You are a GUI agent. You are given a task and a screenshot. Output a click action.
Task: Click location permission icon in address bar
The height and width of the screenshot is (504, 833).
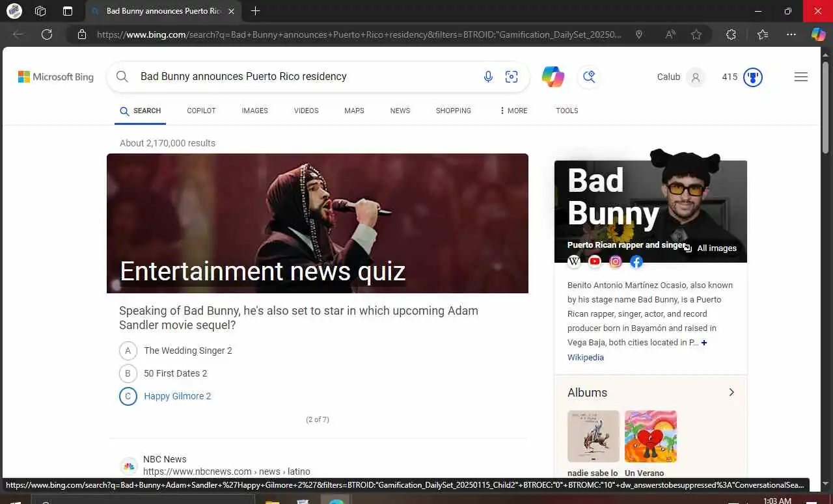pyautogui.click(x=639, y=34)
